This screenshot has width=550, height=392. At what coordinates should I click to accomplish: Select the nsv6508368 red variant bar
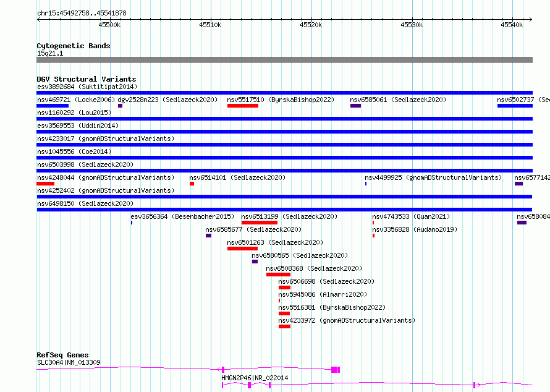pos(279,275)
